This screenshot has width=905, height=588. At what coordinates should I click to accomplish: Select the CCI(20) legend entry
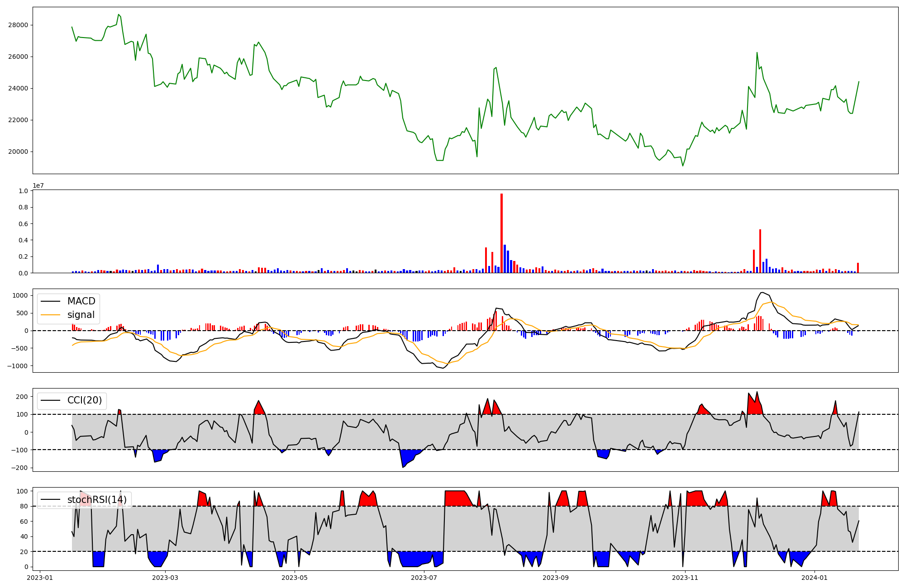click(x=84, y=400)
